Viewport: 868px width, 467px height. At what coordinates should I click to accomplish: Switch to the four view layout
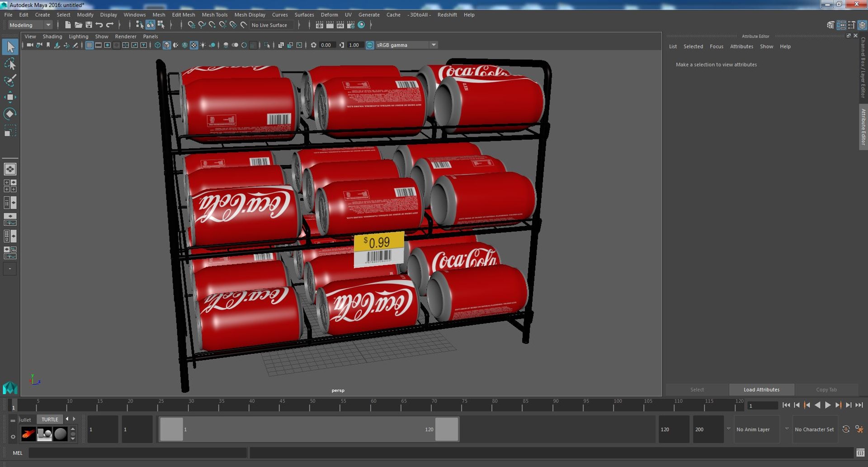tap(10, 186)
